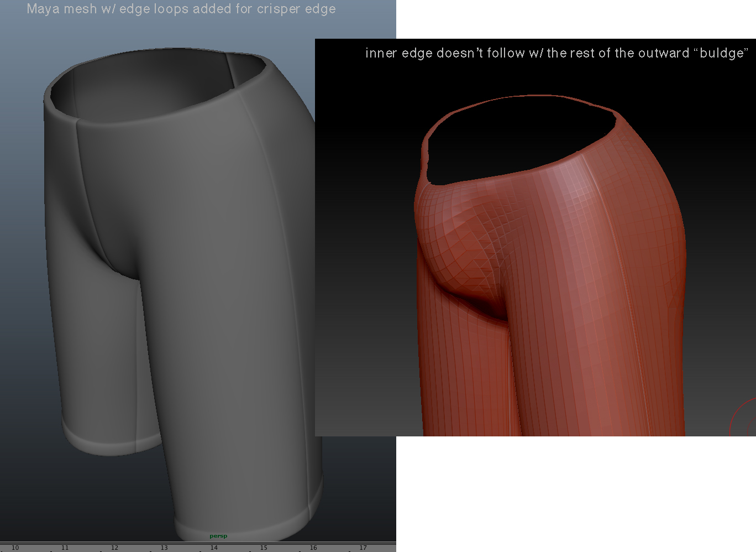Go to frame 14 on the timeline
This screenshot has height=552, width=756.
click(x=214, y=548)
